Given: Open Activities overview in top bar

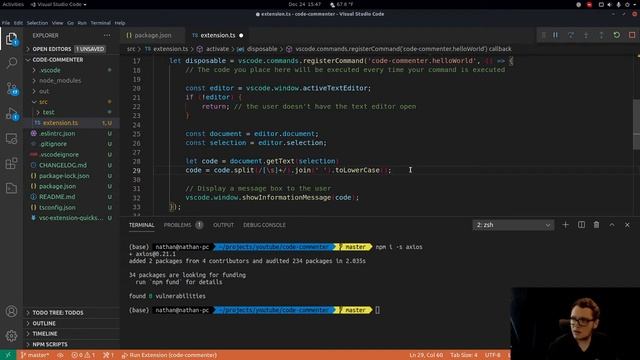Looking at the screenshot, I should (x=13, y=4).
